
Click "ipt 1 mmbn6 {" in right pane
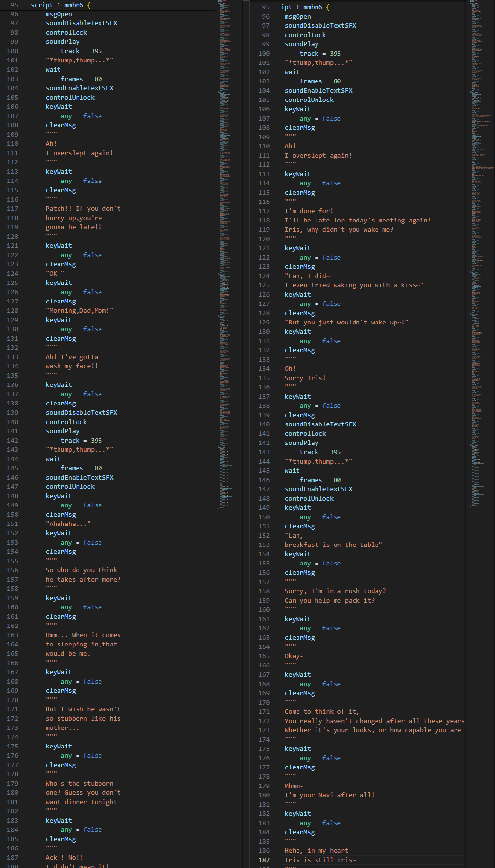(305, 7)
